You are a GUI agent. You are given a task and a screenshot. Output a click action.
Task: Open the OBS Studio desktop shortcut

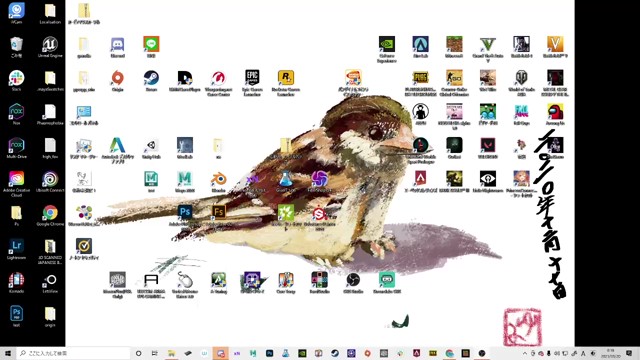pos(353,283)
